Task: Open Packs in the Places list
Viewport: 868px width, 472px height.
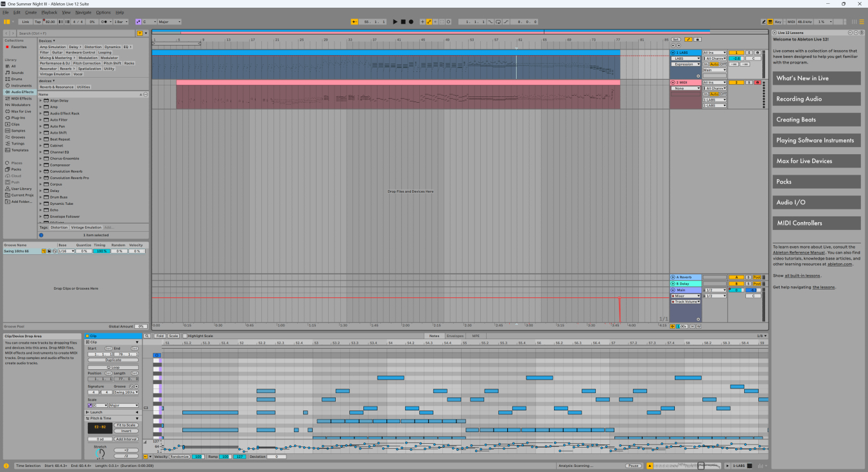Action: [x=16, y=170]
